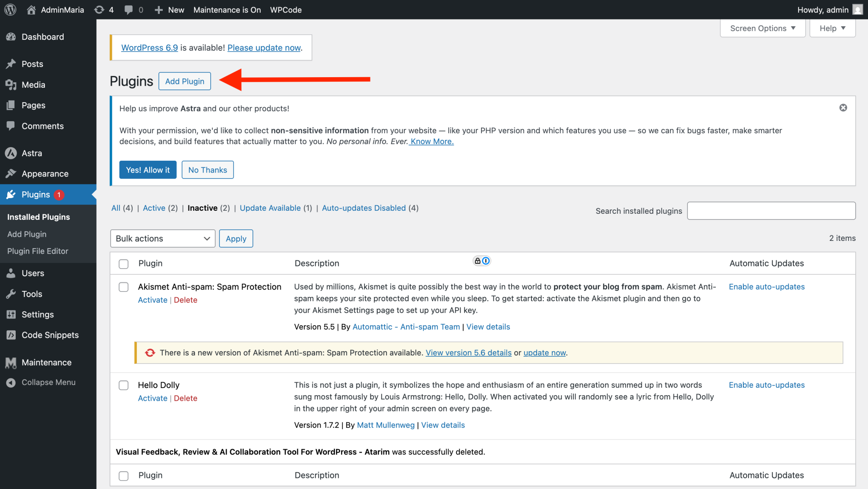The height and width of the screenshot is (489, 868).
Task: Click Activate link under Hello Dolly
Action: point(153,398)
